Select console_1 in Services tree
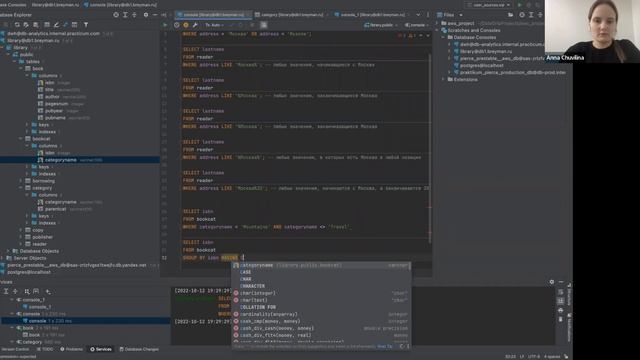The height and width of the screenshot is (360, 640). 40,307
